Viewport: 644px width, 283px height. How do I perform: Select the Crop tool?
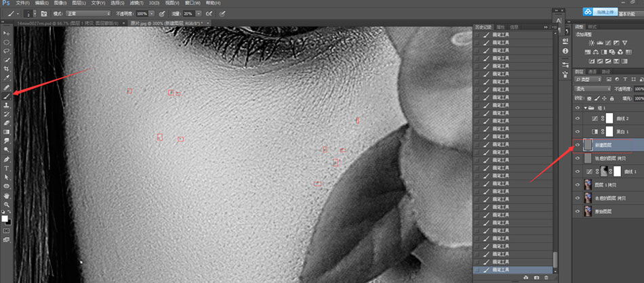click(x=7, y=68)
